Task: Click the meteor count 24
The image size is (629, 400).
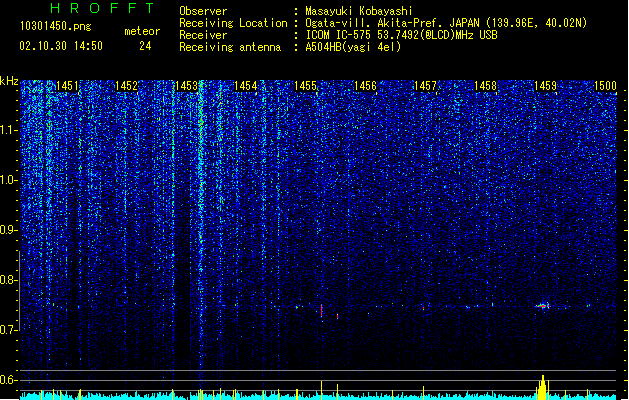Action: tap(145, 46)
